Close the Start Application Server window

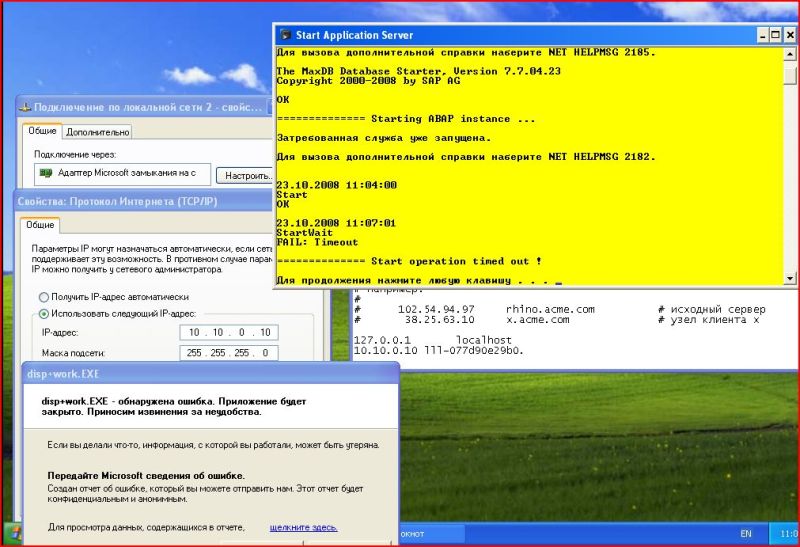coord(789,35)
